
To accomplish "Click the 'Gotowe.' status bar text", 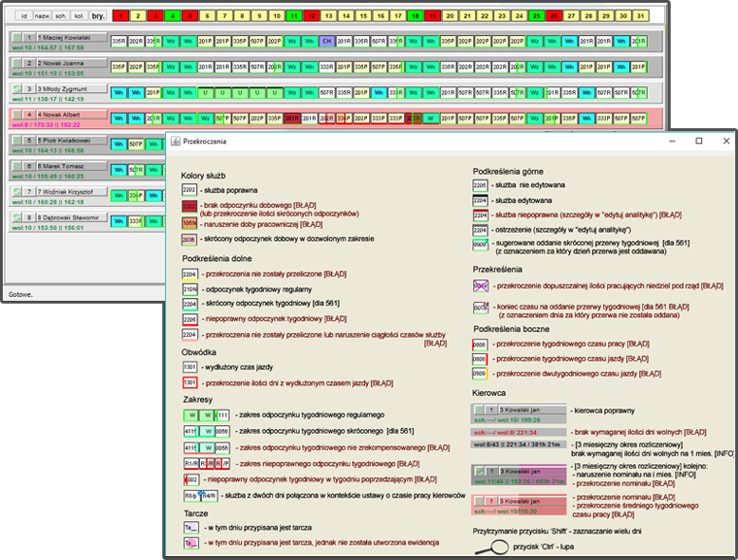I will click(20, 295).
